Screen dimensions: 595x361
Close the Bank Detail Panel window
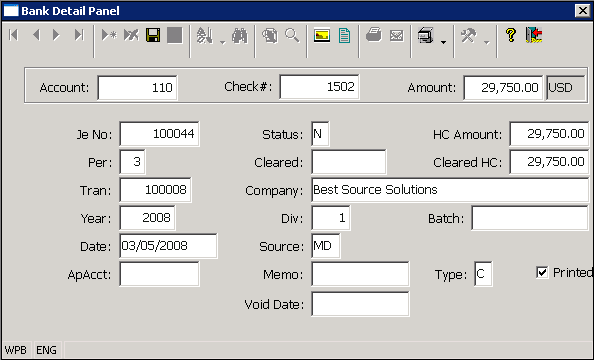point(582,11)
